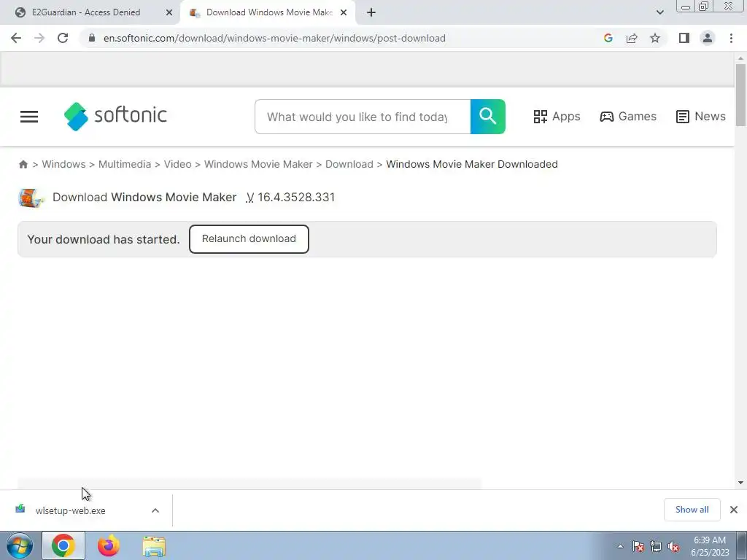
Task: Open the Apps menu
Action: click(x=557, y=117)
